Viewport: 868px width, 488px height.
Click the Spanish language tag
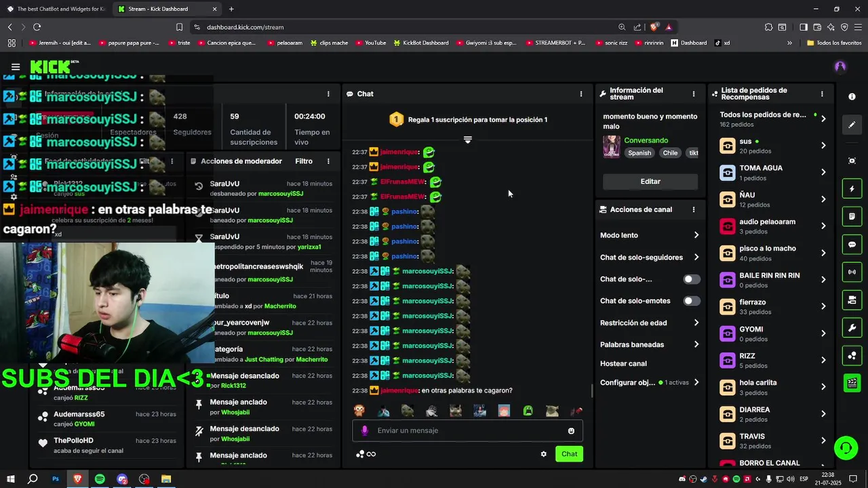(639, 153)
